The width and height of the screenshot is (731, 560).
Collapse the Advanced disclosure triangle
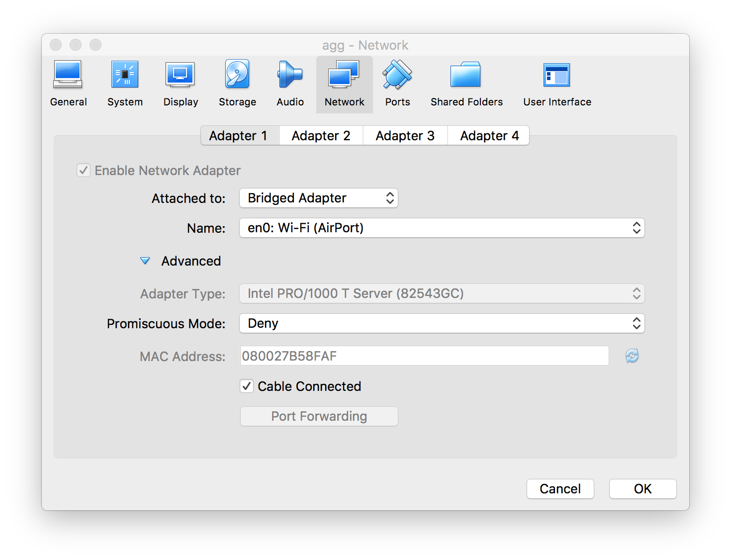[x=145, y=261]
